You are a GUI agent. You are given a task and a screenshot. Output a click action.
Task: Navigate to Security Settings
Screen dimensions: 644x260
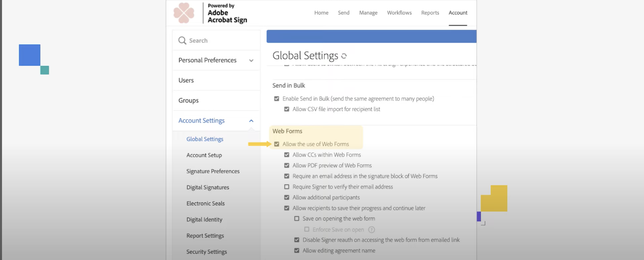tap(206, 251)
